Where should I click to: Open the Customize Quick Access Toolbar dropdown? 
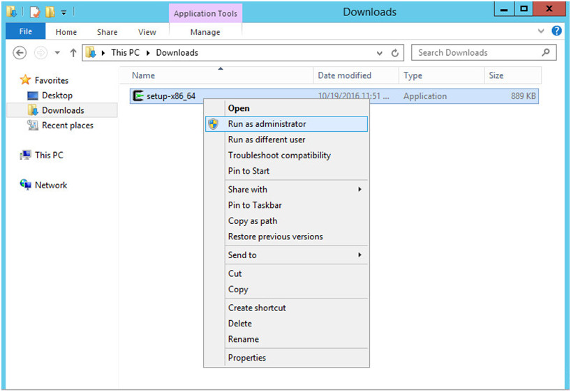click(x=64, y=13)
